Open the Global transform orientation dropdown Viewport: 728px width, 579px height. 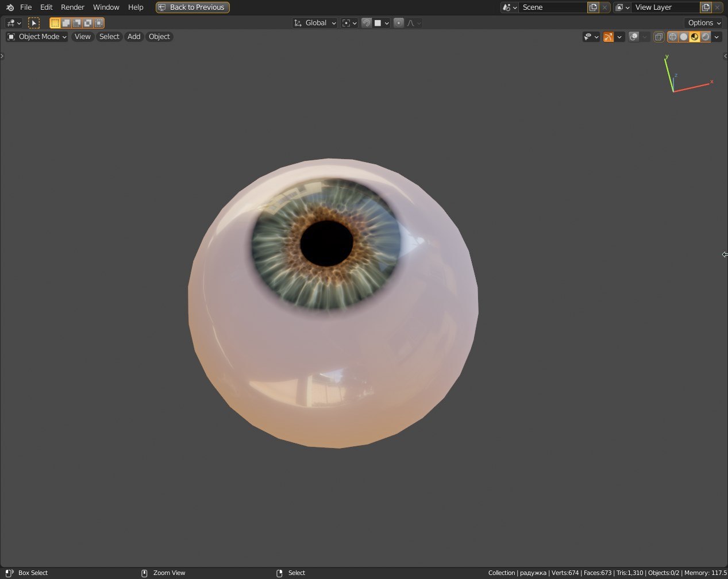point(315,23)
